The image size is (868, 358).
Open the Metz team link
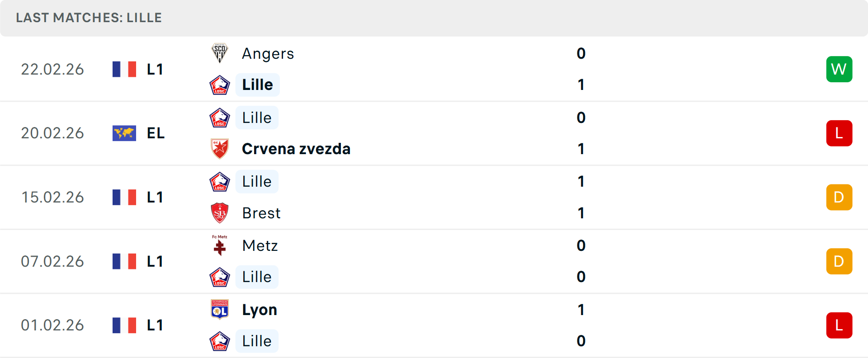(x=260, y=245)
